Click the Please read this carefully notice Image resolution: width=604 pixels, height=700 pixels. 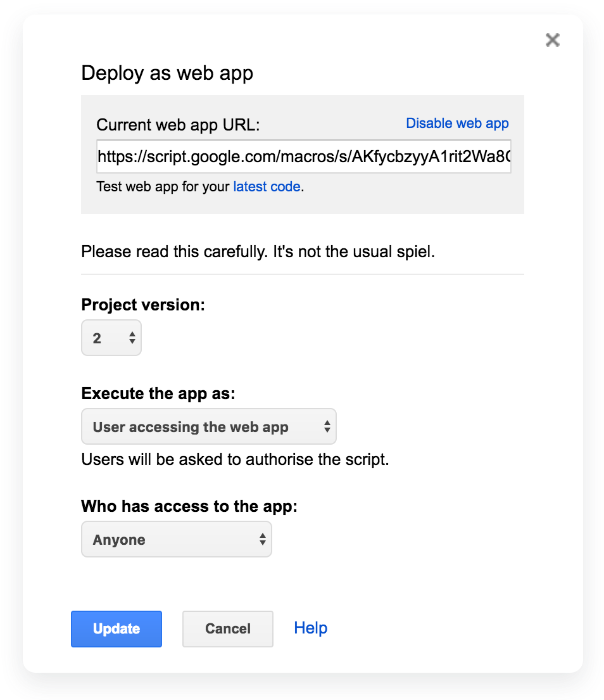click(258, 251)
